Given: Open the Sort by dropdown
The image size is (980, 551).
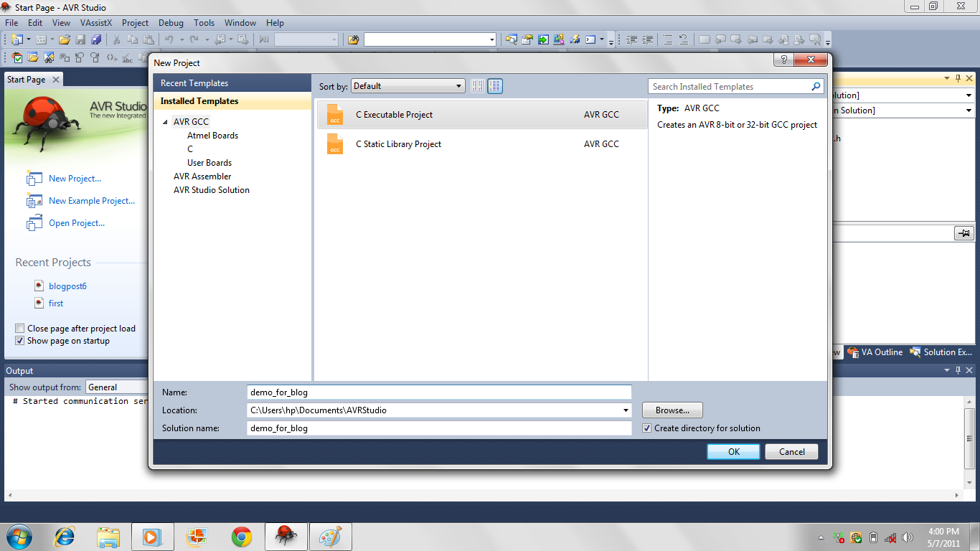Looking at the screenshot, I should (459, 85).
